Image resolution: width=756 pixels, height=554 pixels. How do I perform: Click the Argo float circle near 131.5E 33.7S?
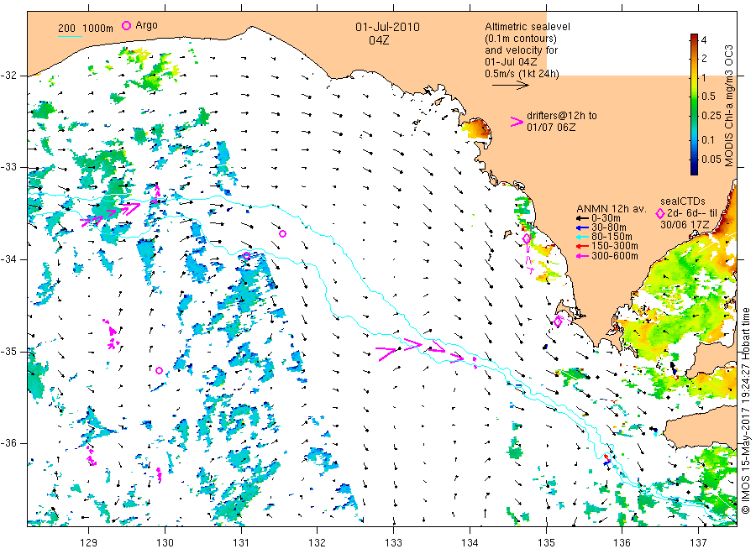click(282, 233)
